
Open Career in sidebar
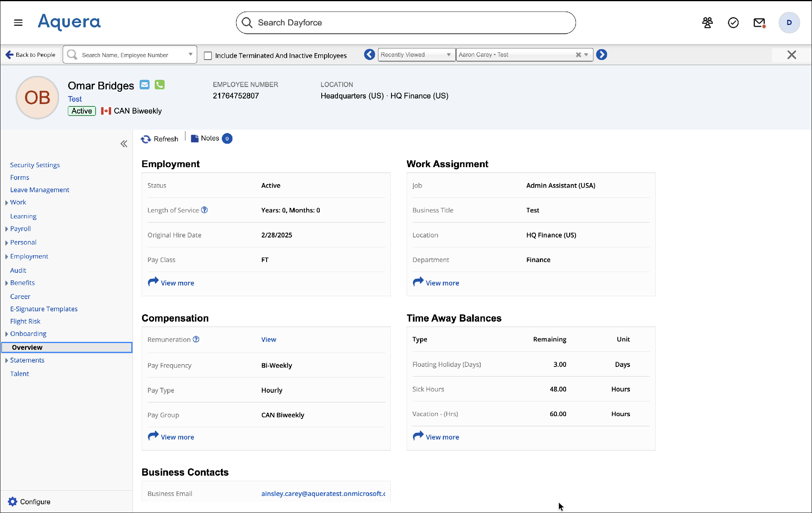[20, 297]
